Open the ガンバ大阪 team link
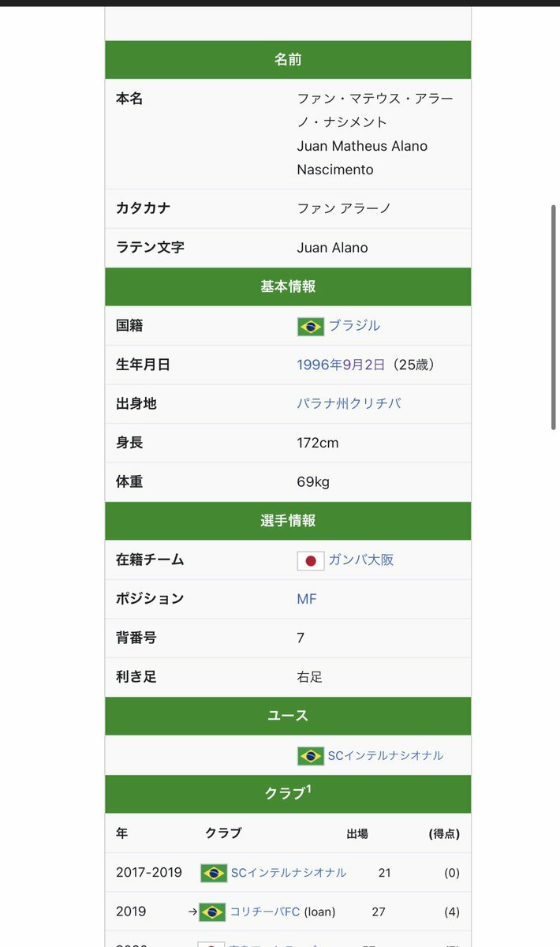 pyautogui.click(x=361, y=560)
